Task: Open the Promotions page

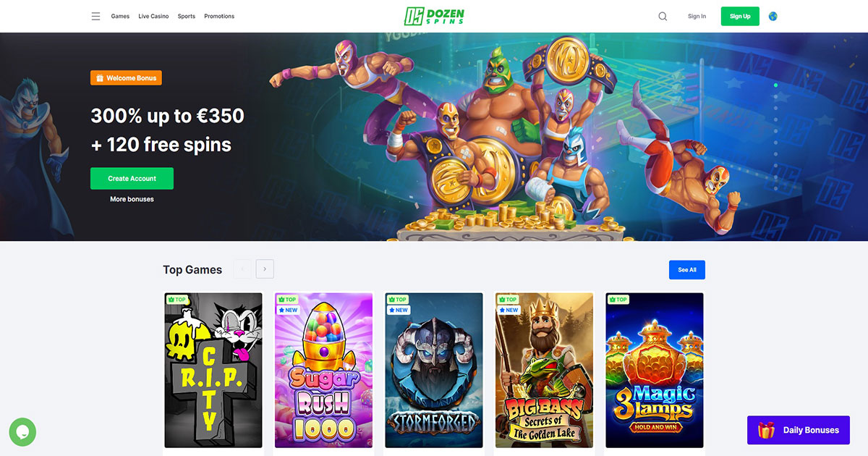Action: pos(219,16)
